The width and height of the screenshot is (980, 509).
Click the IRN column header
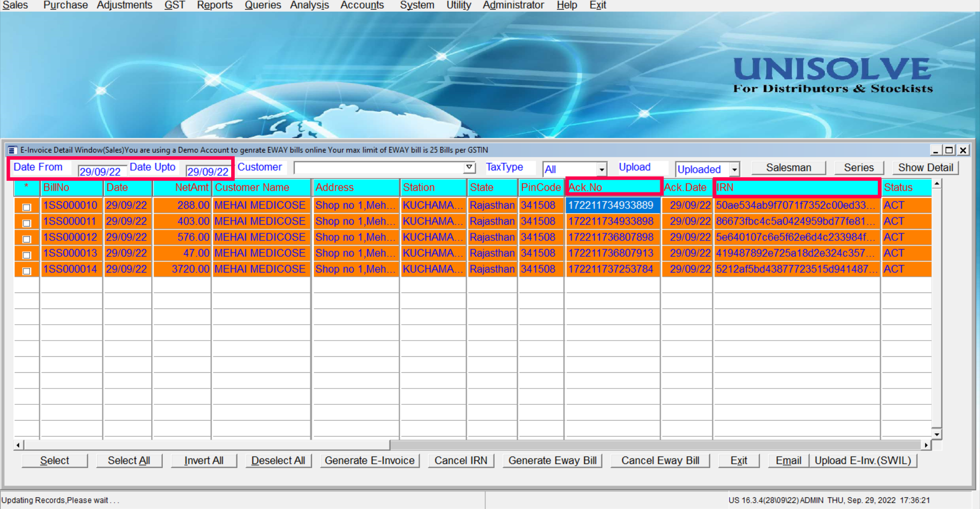click(797, 187)
